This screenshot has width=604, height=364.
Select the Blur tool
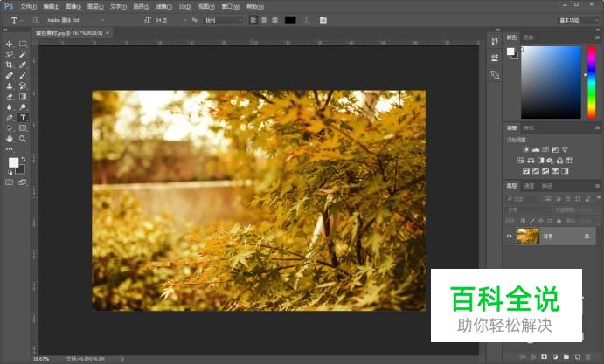point(10,107)
